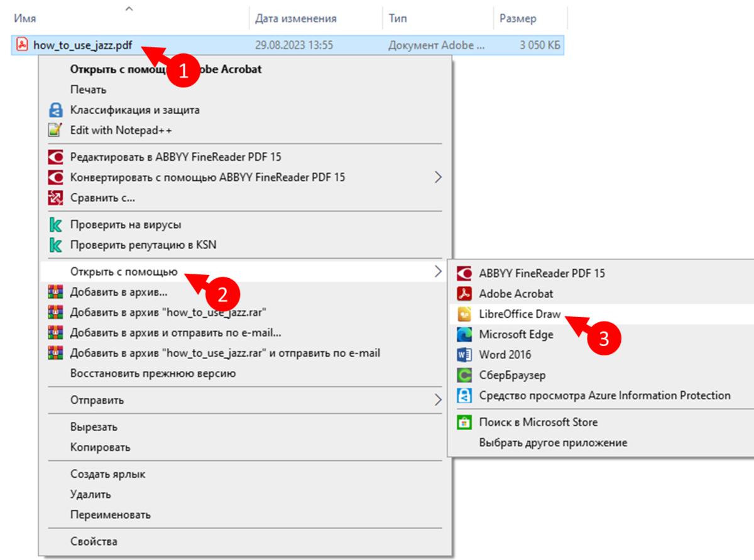
Task: Click the WinRAR icon beside Добавить в архив...
Action: 56,292
